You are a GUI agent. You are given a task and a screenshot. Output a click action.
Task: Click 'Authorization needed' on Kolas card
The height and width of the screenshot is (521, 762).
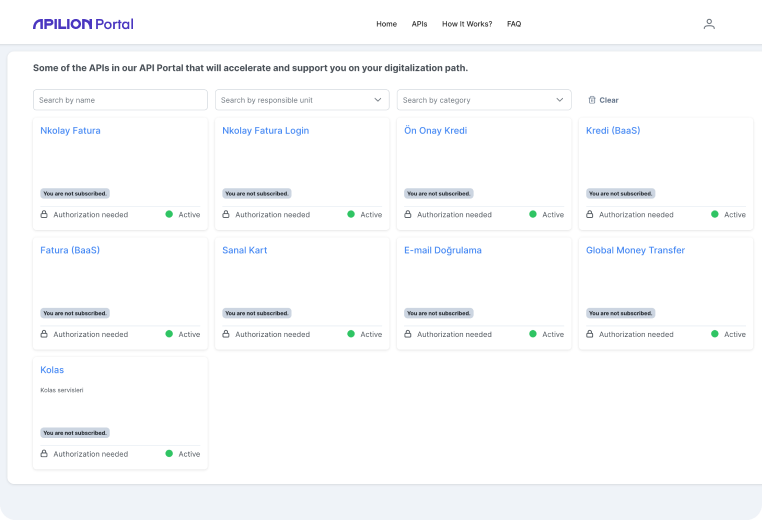pos(91,453)
